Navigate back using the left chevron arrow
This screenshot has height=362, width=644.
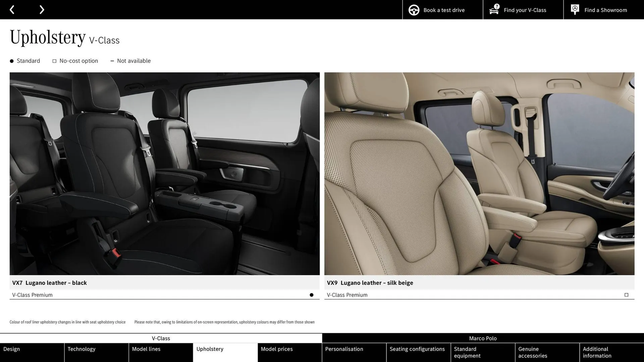(x=12, y=9)
